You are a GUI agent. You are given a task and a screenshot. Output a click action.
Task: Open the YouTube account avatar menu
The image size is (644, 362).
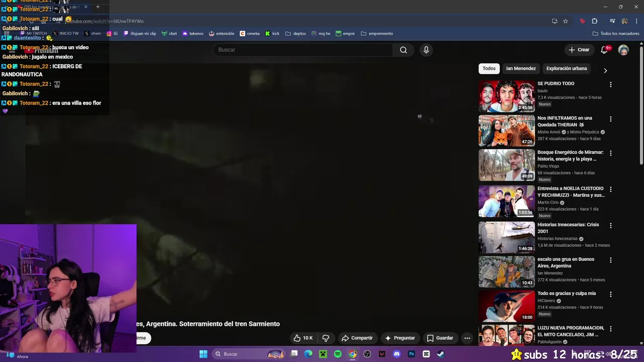(x=623, y=50)
